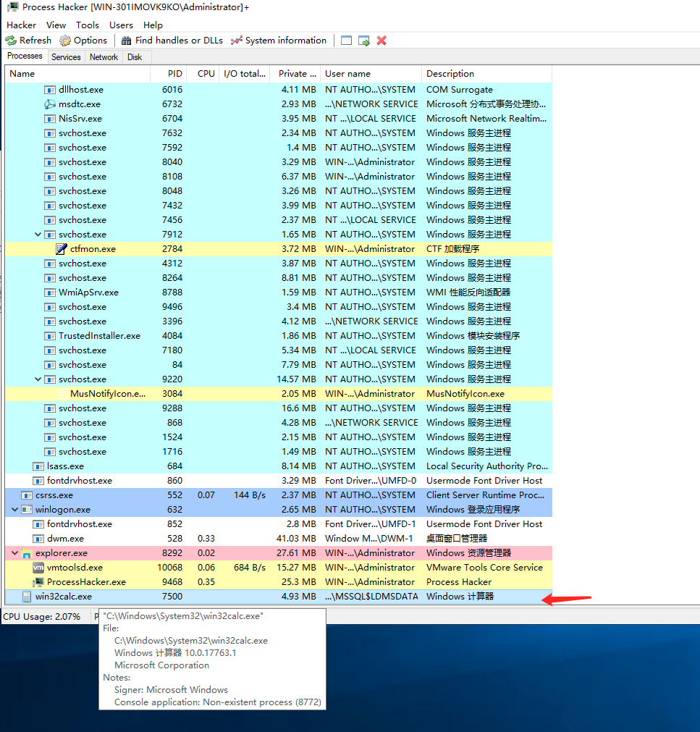Click the MusNotifyIcon.exe process icon
This screenshot has width=700, height=732.
point(61,394)
